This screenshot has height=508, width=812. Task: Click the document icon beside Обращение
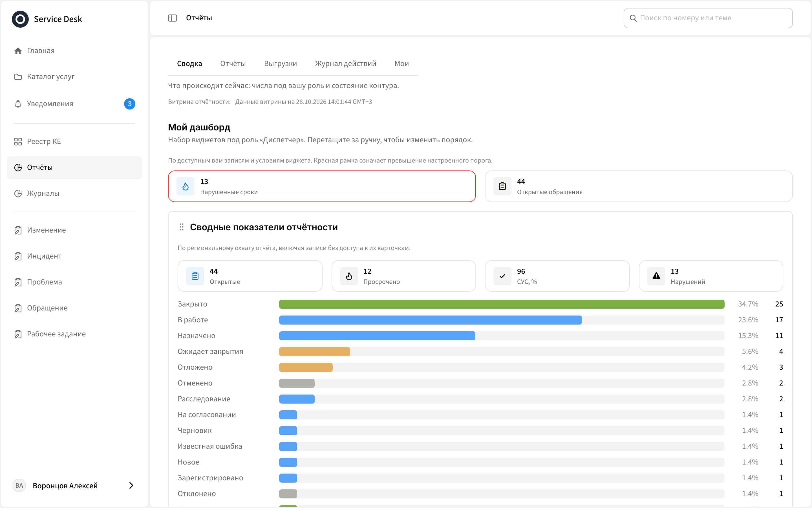(18, 308)
